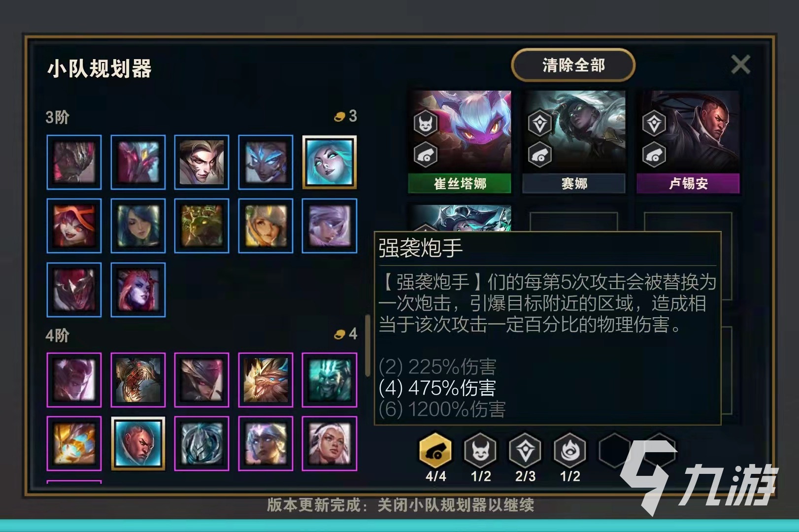Click the 卢锡安 team slot card

point(688,142)
